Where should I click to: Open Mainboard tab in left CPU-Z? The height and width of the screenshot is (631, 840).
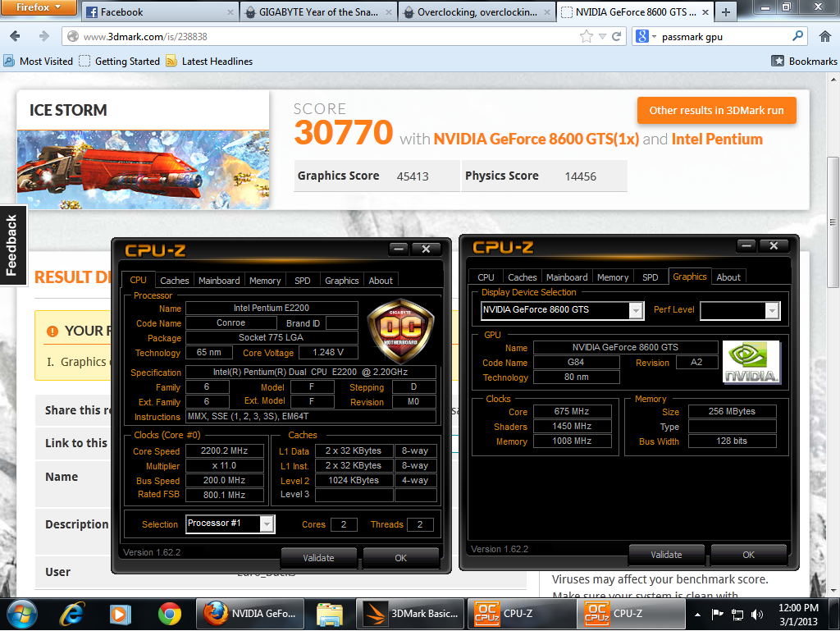[x=218, y=281]
